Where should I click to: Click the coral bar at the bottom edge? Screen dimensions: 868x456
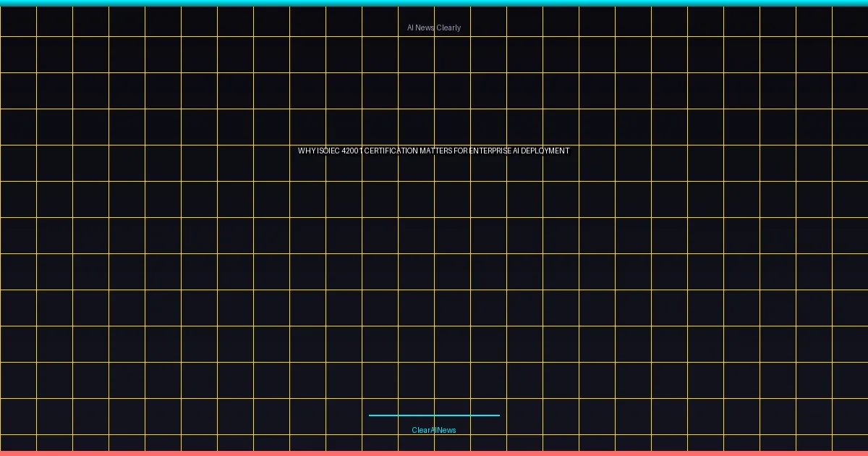pyautogui.click(x=434, y=453)
